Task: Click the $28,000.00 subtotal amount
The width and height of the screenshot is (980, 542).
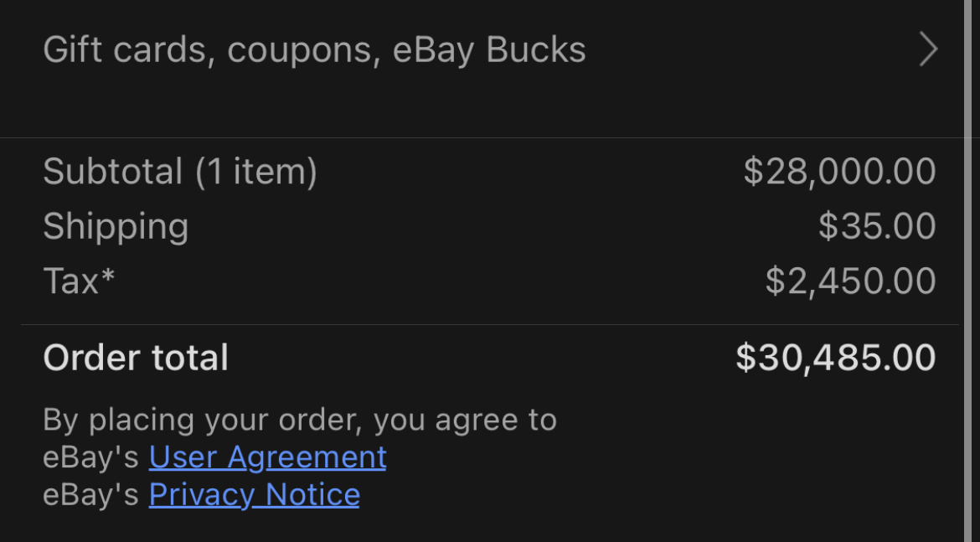Action: [839, 172]
